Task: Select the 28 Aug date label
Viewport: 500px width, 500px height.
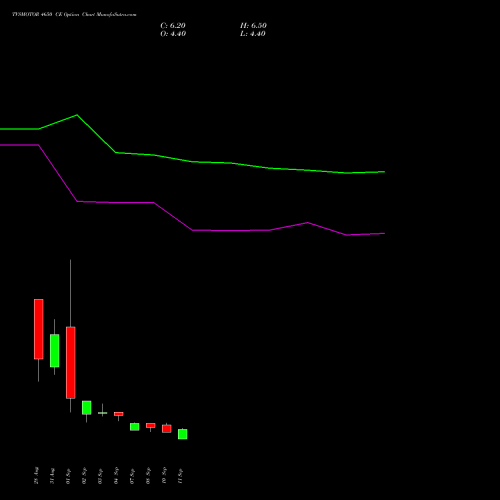Action: [36, 475]
